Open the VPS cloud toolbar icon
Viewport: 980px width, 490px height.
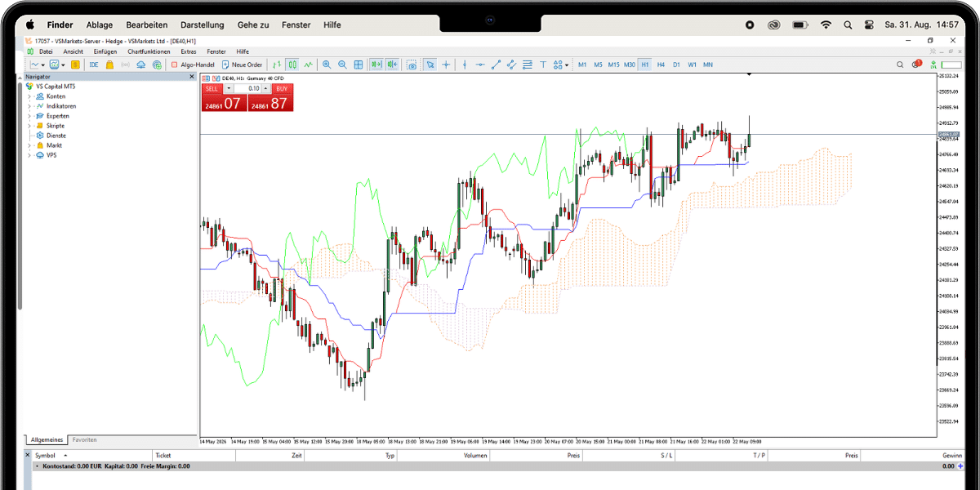(140, 65)
